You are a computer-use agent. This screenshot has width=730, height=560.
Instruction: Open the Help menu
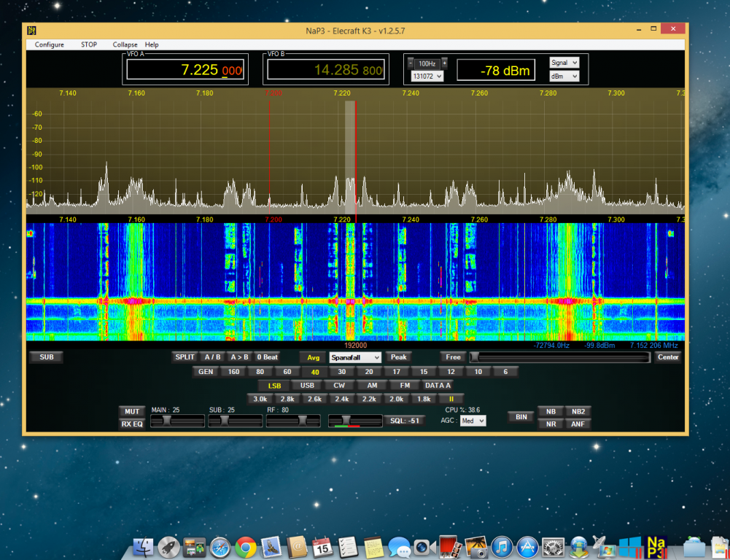pyautogui.click(x=151, y=44)
